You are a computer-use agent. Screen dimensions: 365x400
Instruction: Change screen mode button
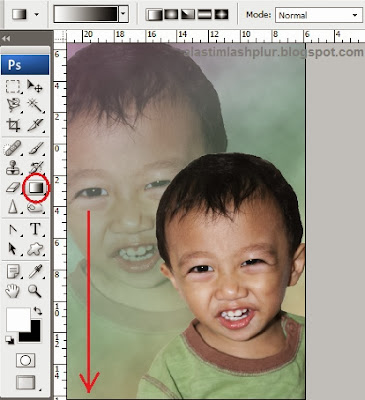tap(25, 382)
